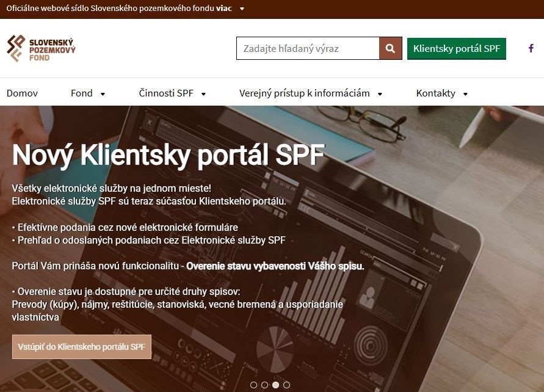This screenshot has width=544, height=392.
Task: Click the Slovenský pozemkový fond logo
Action: pos(41,48)
